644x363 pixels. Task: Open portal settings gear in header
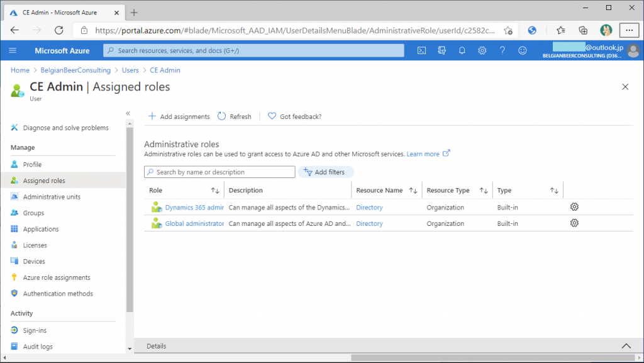tap(482, 50)
